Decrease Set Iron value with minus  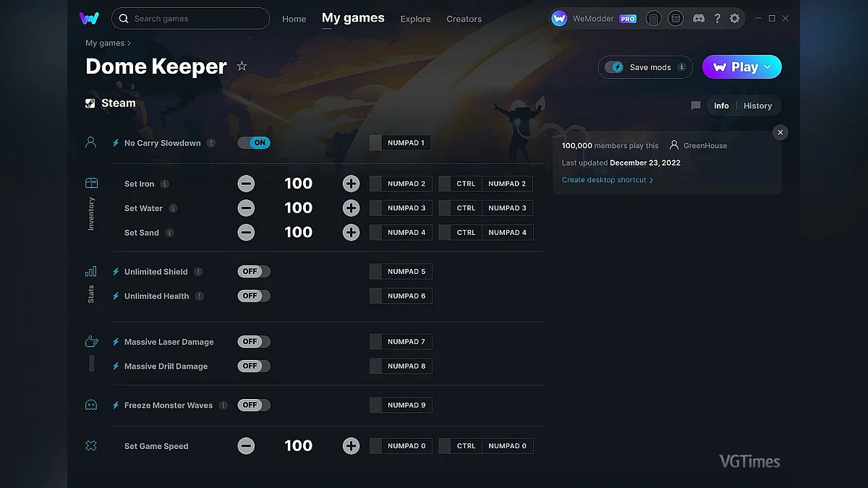(x=246, y=184)
